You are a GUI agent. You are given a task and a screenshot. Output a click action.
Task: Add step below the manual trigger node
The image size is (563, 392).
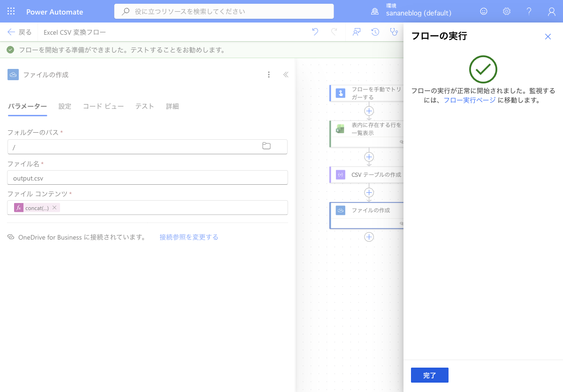coord(369,111)
